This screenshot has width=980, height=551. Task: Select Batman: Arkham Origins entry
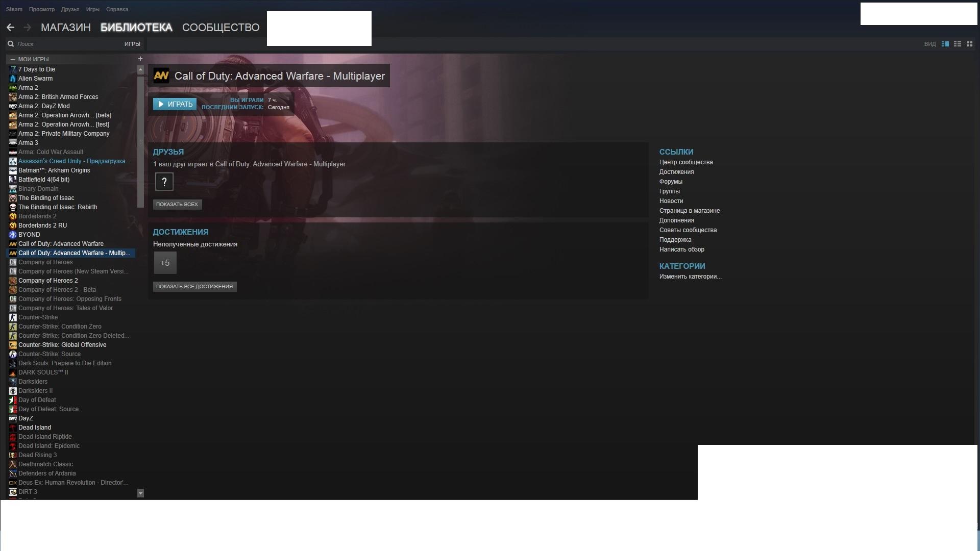(x=71, y=170)
